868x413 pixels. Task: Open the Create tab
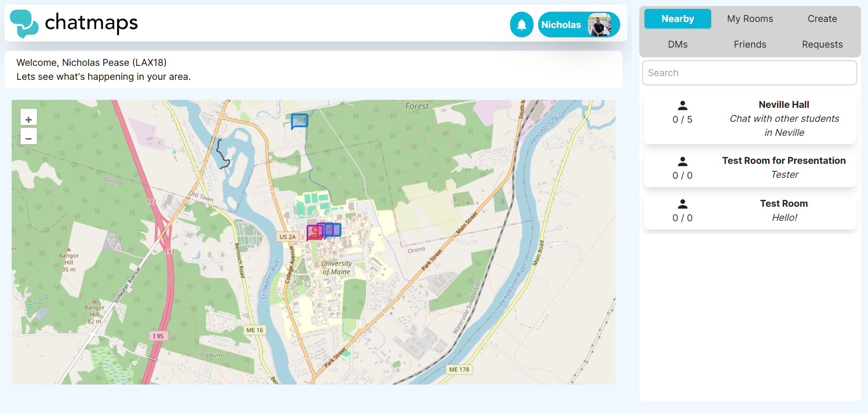[822, 19]
